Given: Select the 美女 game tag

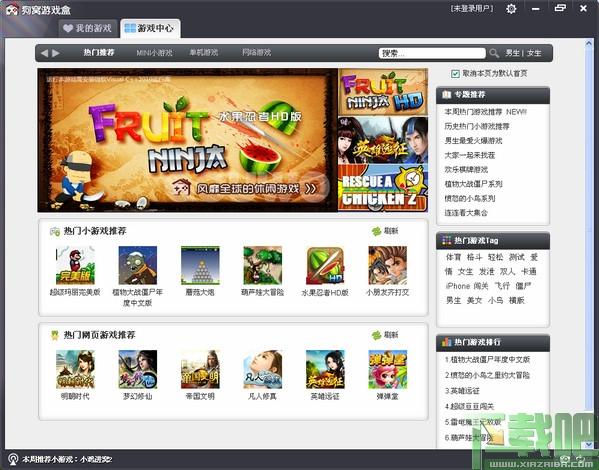Looking at the screenshot, I should tap(474, 300).
